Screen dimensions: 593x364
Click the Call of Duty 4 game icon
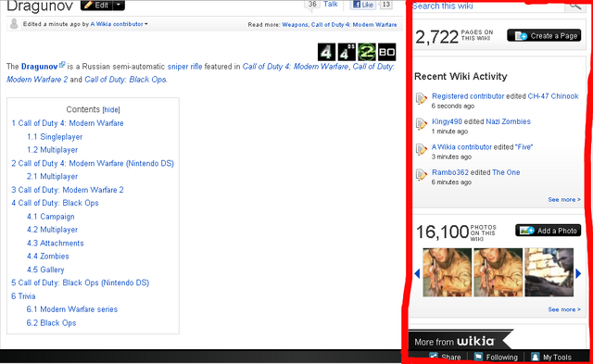(x=326, y=52)
